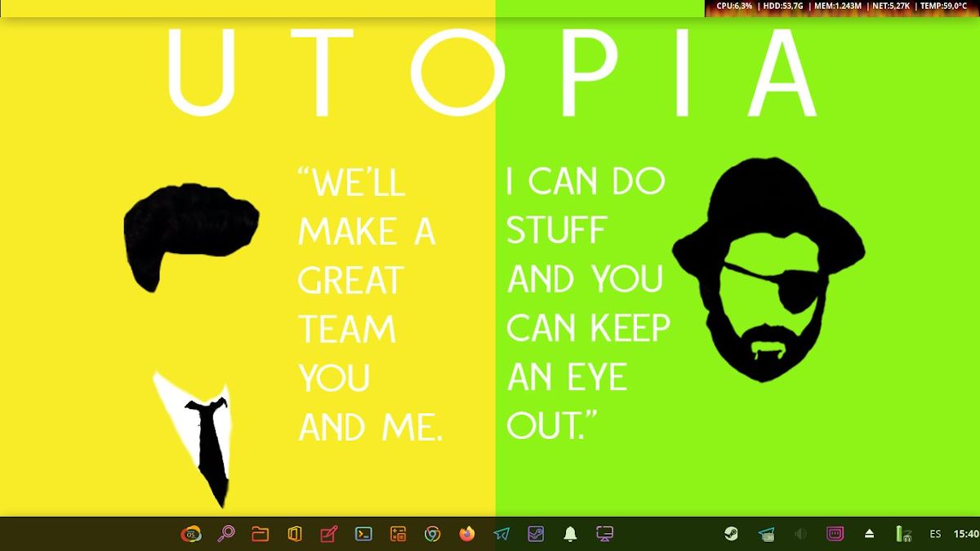Screen dimensions: 980x551
Task: Launch the system monitor chart icon
Action: 536,534
